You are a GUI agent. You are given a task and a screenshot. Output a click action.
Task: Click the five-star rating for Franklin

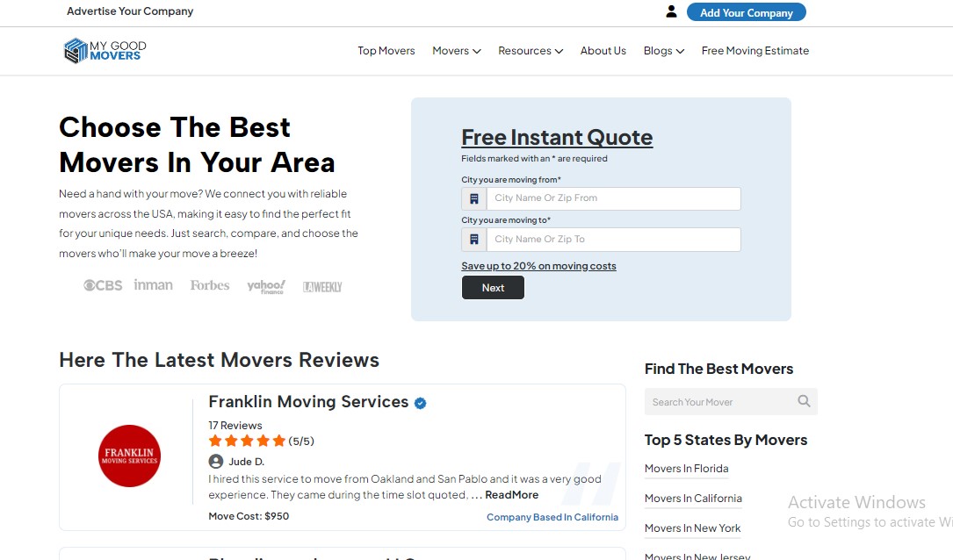point(247,442)
